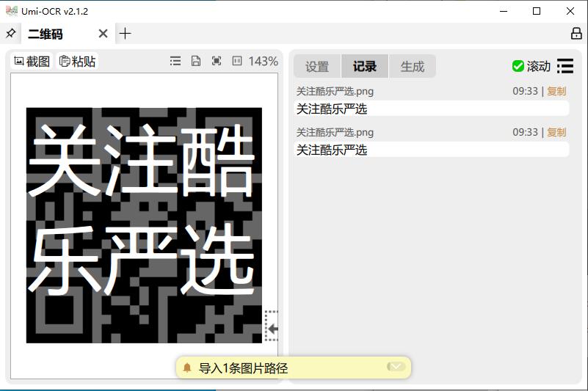Click the first result text 关注酷乐严选
This screenshot has width=588, height=391.
click(332, 109)
